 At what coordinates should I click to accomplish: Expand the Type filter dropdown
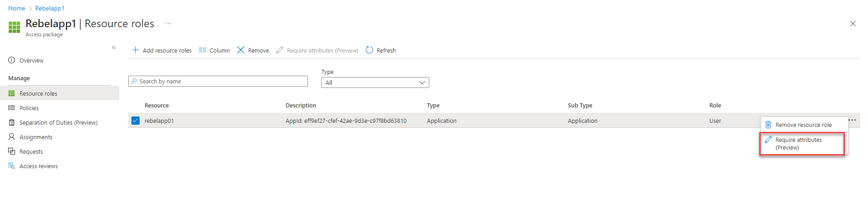375,82
